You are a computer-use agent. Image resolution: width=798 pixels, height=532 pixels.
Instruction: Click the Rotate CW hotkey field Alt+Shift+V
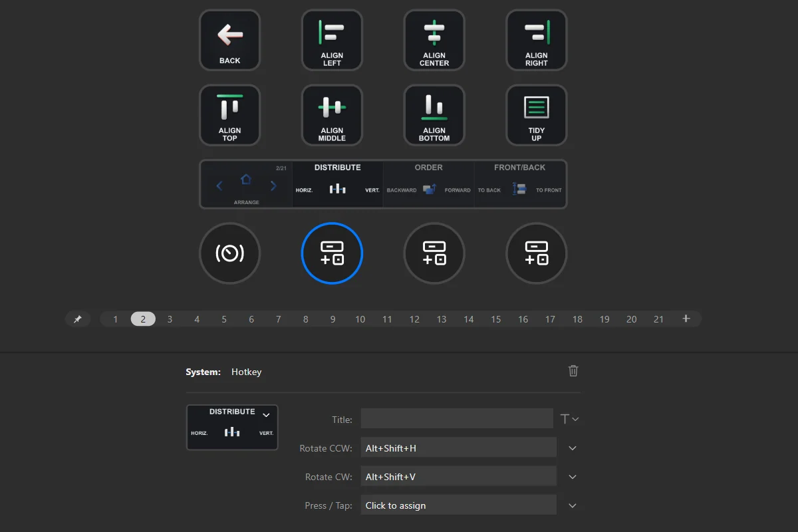(459, 476)
